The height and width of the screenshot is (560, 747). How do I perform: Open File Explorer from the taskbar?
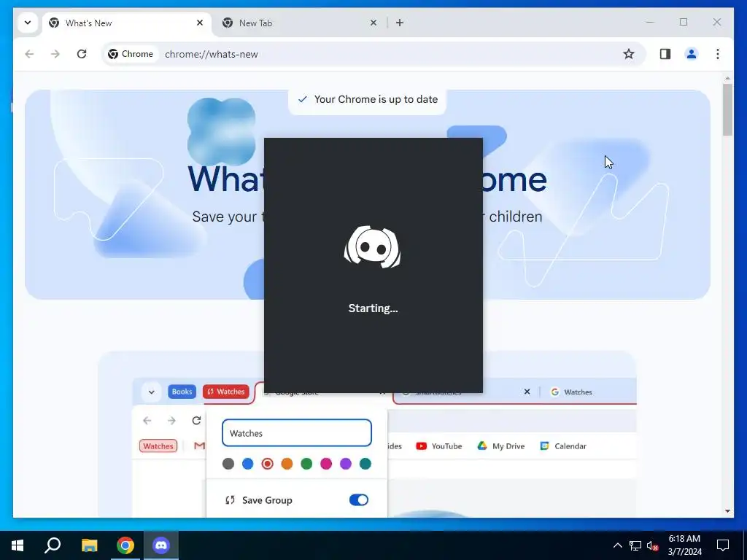(89, 545)
